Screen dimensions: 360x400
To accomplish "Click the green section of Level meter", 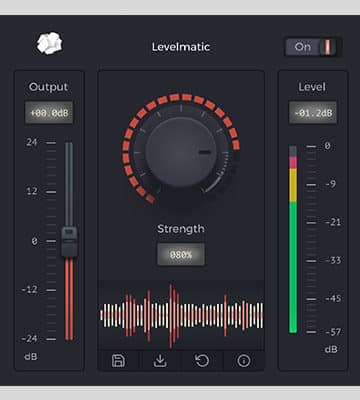I will tap(293, 267).
